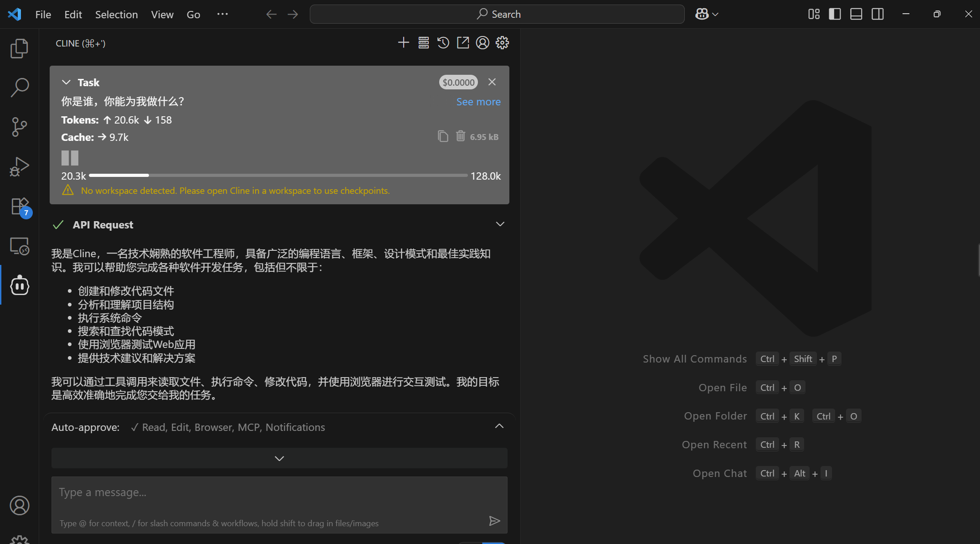This screenshot has width=980, height=544.
Task: Open Cline in editor popout icon
Action: [463, 43]
